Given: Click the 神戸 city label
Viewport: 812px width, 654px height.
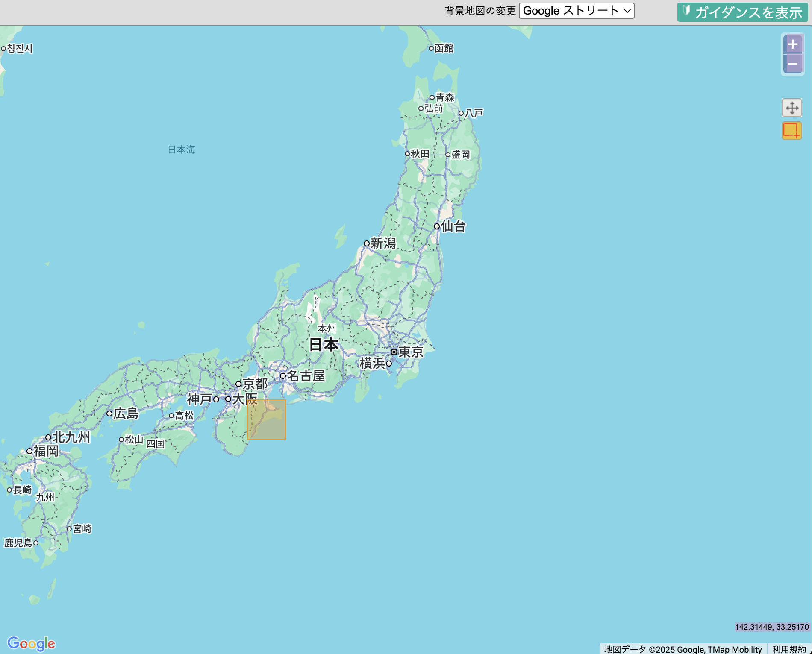Looking at the screenshot, I should (200, 399).
